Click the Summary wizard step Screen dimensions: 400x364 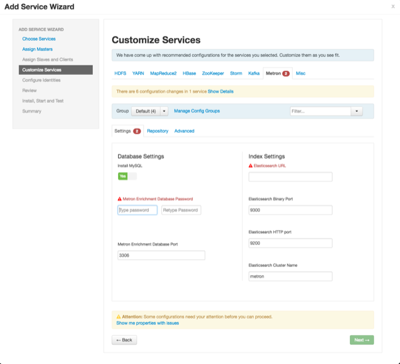(32, 111)
